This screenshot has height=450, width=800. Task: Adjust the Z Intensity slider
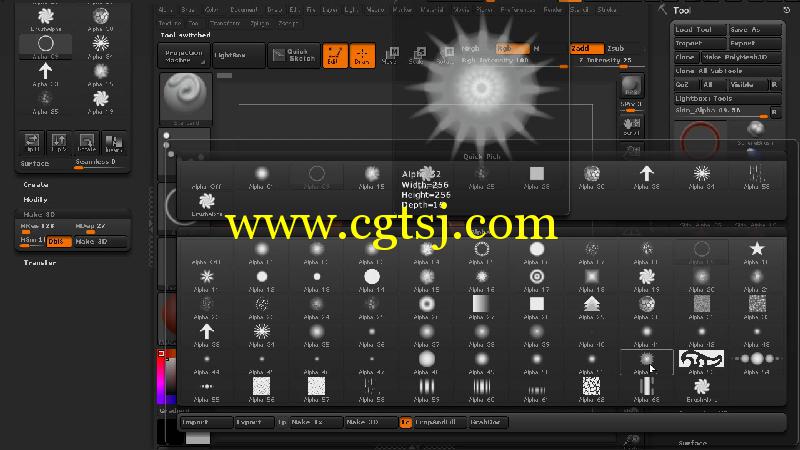click(x=610, y=61)
